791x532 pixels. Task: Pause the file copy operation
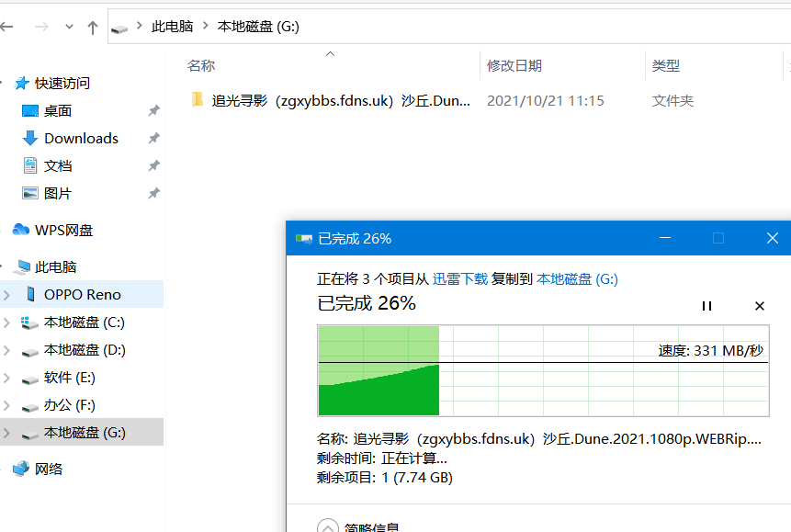pos(706,306)
